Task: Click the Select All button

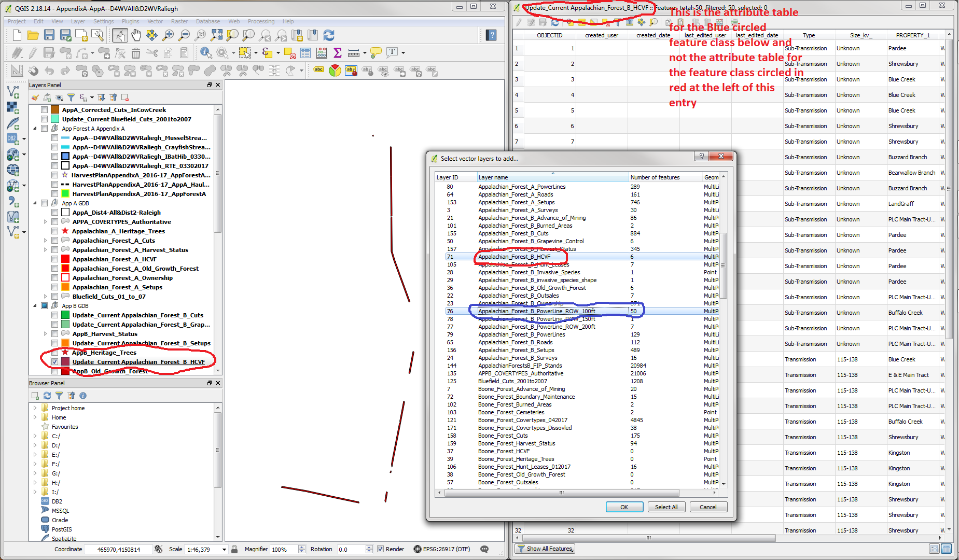Action: pyautogui.click(x=666, y=507)
